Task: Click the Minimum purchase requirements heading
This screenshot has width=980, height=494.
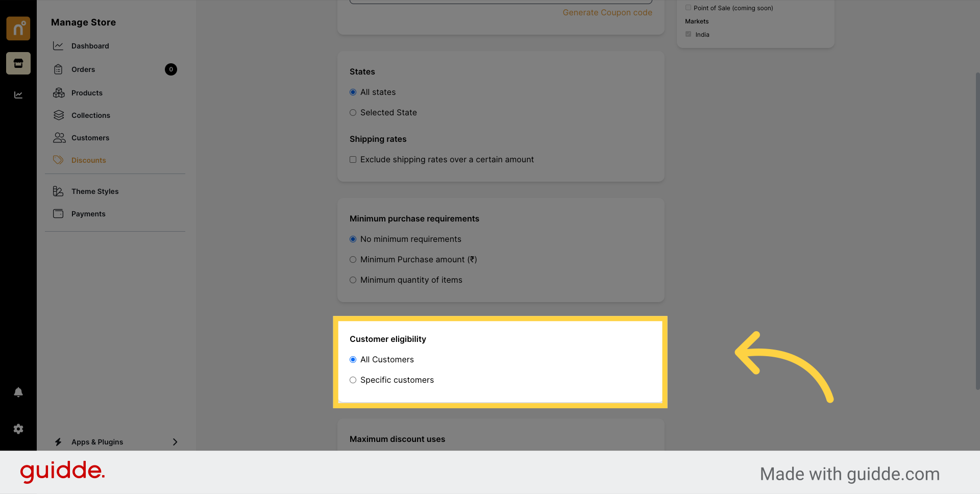Action: [414, 218]
